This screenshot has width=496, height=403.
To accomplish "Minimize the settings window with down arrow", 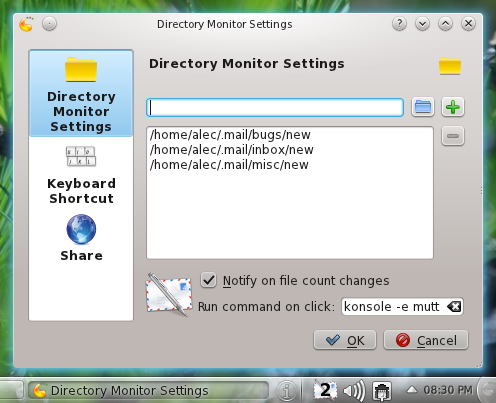I will pyautogui.click(x=422, y=24).
